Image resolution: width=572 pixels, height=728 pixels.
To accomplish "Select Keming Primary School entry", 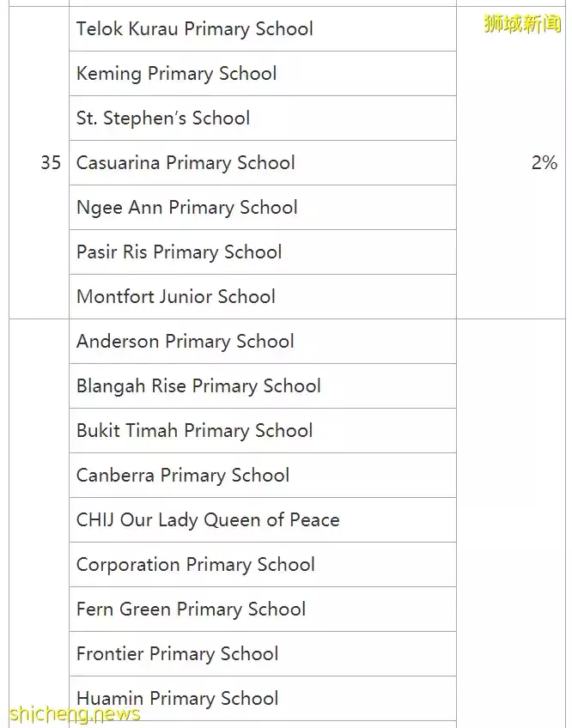I will [176, 74].
